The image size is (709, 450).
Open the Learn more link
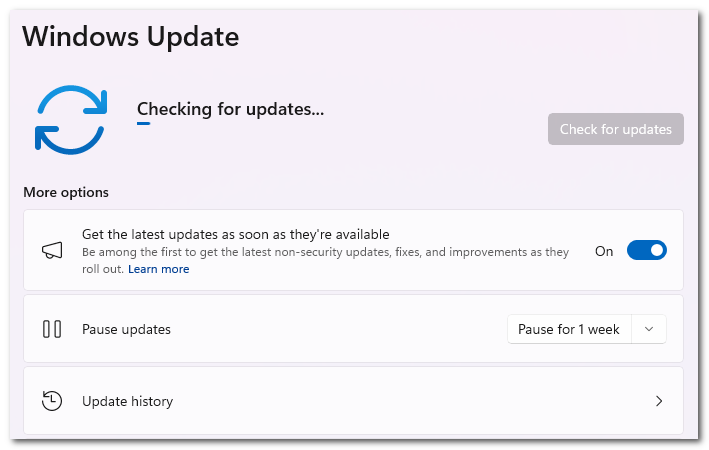(x=158, y=269)
